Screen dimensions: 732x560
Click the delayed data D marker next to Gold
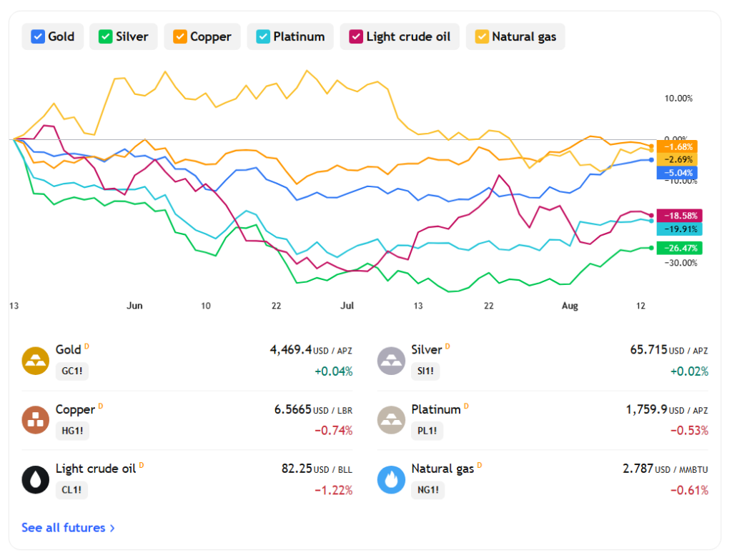point(86,346)
